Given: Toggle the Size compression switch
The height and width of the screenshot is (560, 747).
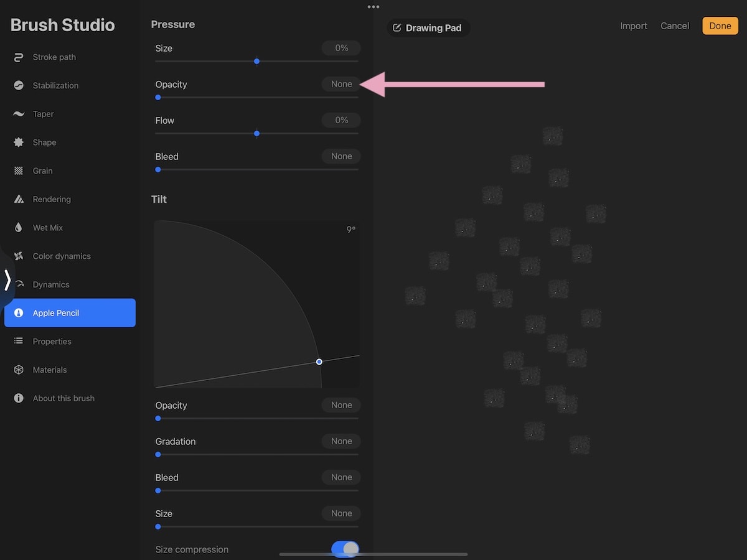Looking at the screenshot, I should click(345, 549).
